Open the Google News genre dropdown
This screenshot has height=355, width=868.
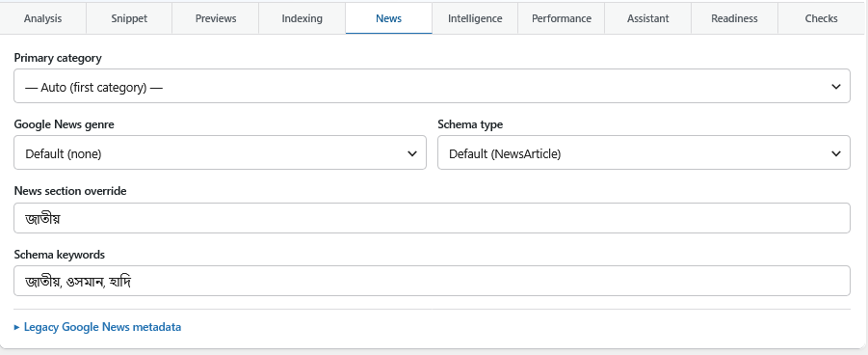(x=220, y=152)
